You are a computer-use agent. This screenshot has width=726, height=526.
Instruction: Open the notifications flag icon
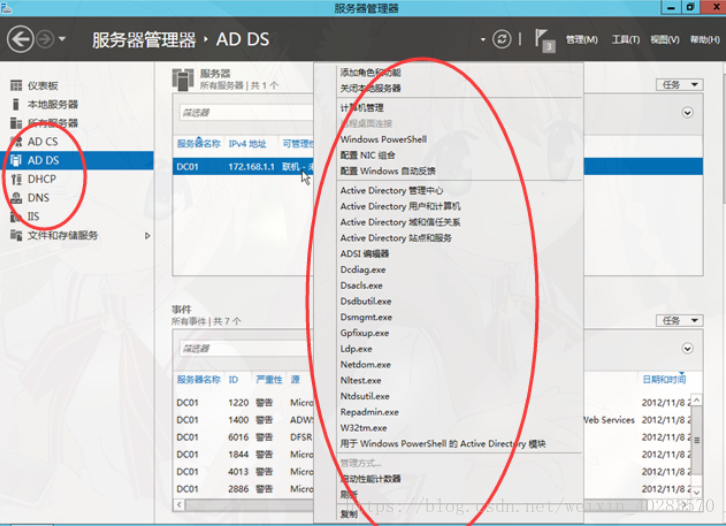coord(544,41)
